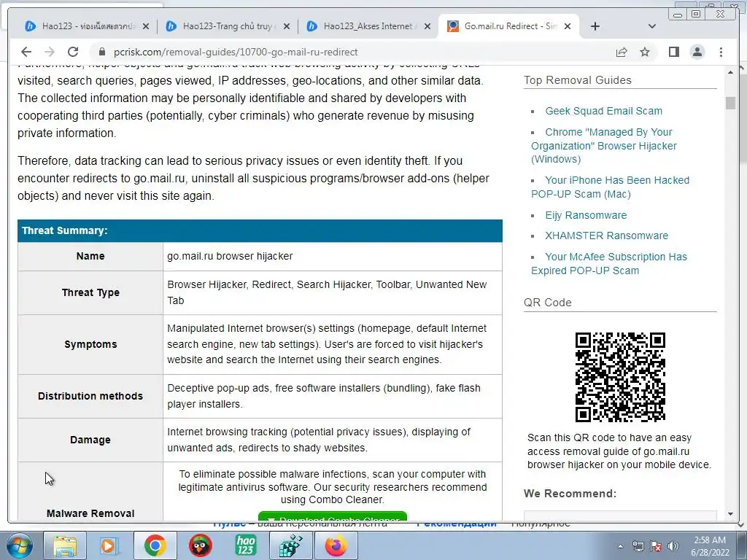Open a new tab
This screenshot has width=747, height=560.
[595, 26]
